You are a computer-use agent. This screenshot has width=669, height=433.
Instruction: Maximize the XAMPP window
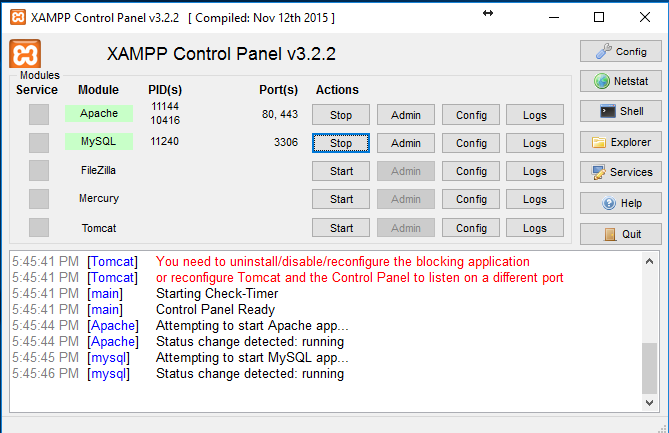point(599,17)
